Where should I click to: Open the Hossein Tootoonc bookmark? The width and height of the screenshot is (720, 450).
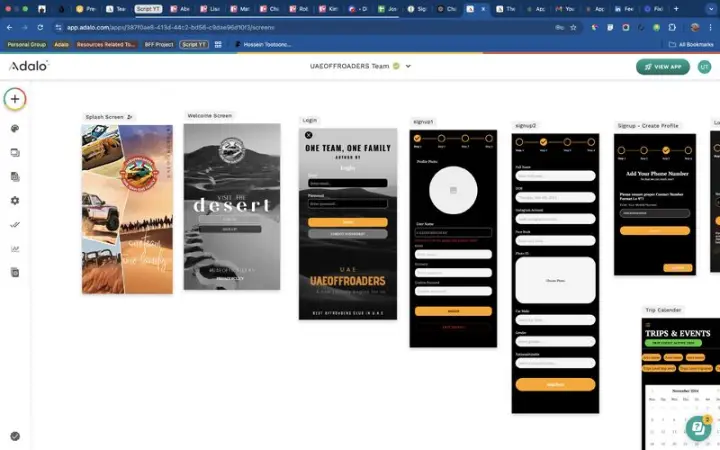(x=263, y=45)
